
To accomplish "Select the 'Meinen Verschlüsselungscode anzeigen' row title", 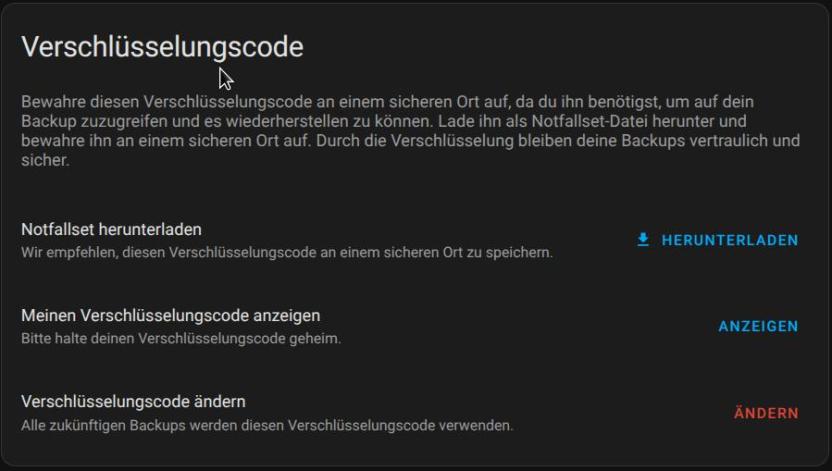I will coord(171,316).
